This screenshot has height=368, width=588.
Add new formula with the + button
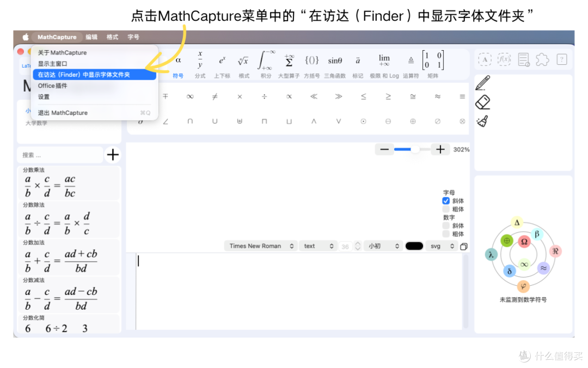pos(113,155)
